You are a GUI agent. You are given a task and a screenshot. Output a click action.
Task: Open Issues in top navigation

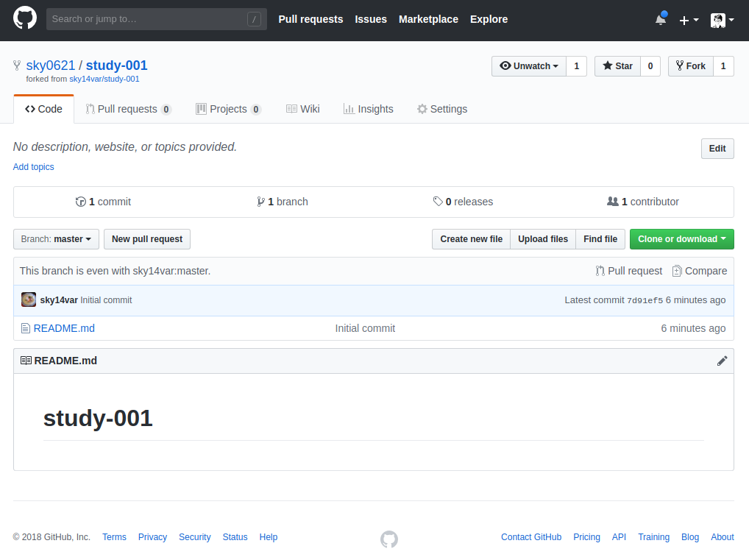pyautogui.click(x=371, y=19)
